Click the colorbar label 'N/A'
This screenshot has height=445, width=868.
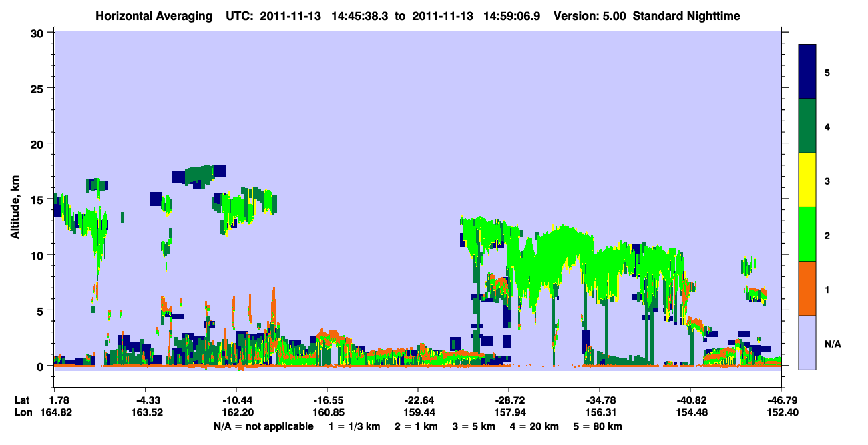point(832,343)
